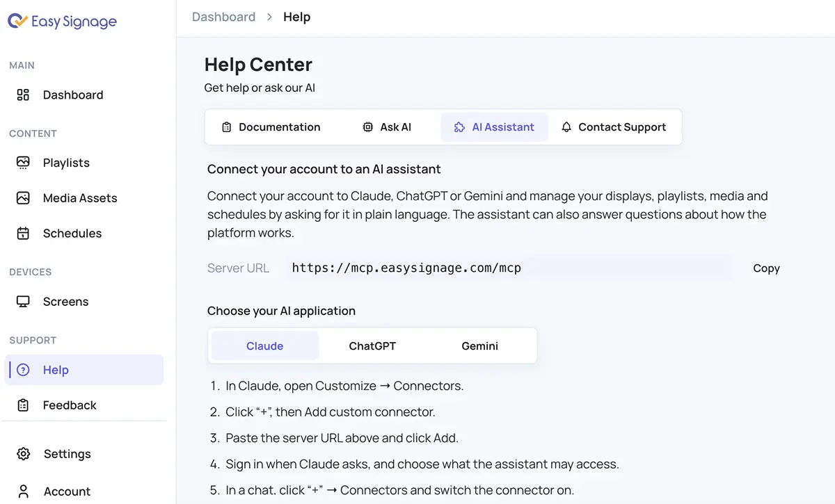Click the Help question mark icon

pyautogui.click(x=23, y=370)
